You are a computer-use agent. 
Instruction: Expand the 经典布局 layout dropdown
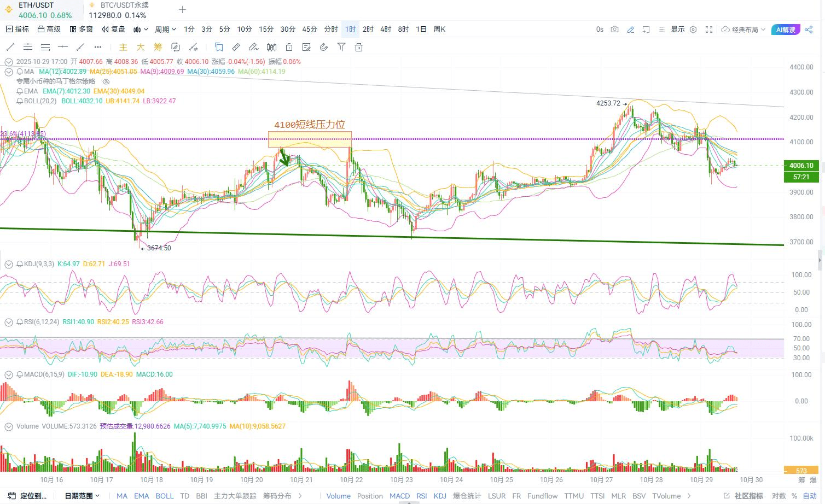pyautogui.click(x=743, y=30)
